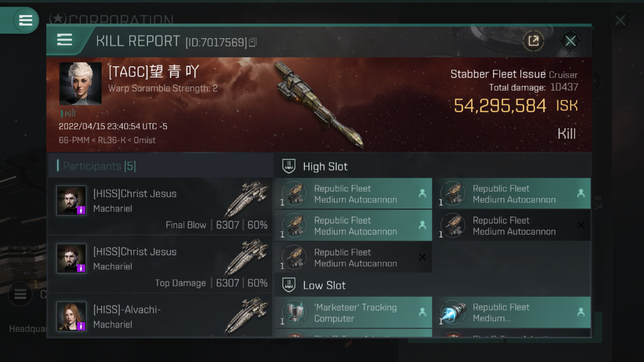Viewport: 644px width, 362px height.
Task: Select the destroyed autocannon in right column
Action: (514, 226)
